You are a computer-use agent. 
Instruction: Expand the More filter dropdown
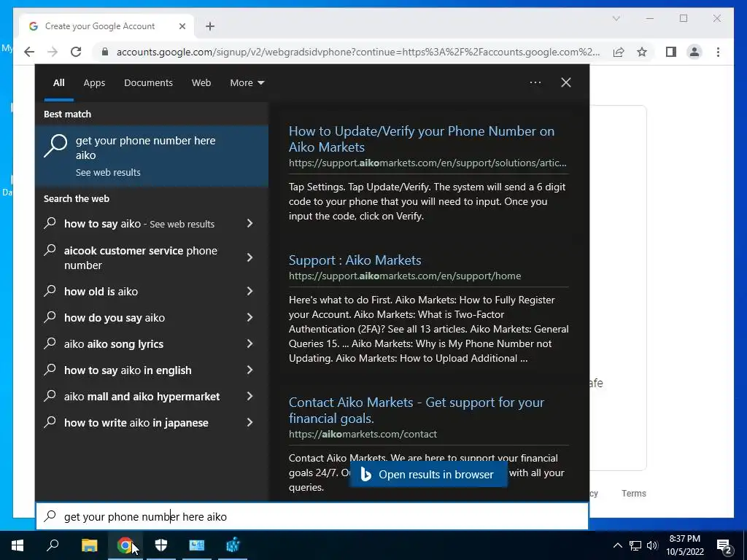[247, 83]
